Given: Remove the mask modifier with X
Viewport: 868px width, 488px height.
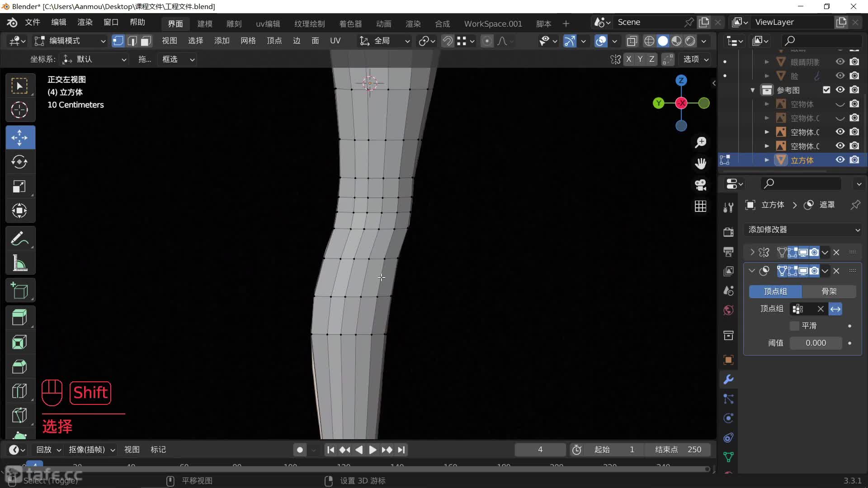Looking at the screenshot, I should (836, 271).
